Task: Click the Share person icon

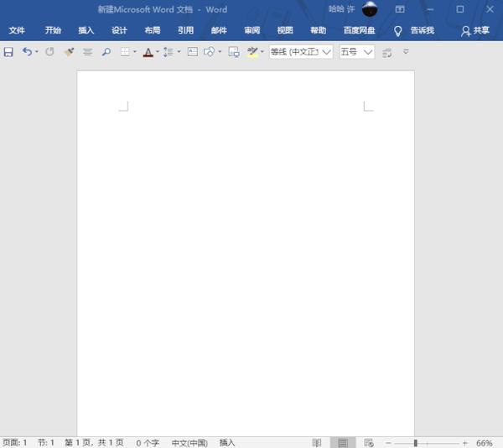Action: 465,31
